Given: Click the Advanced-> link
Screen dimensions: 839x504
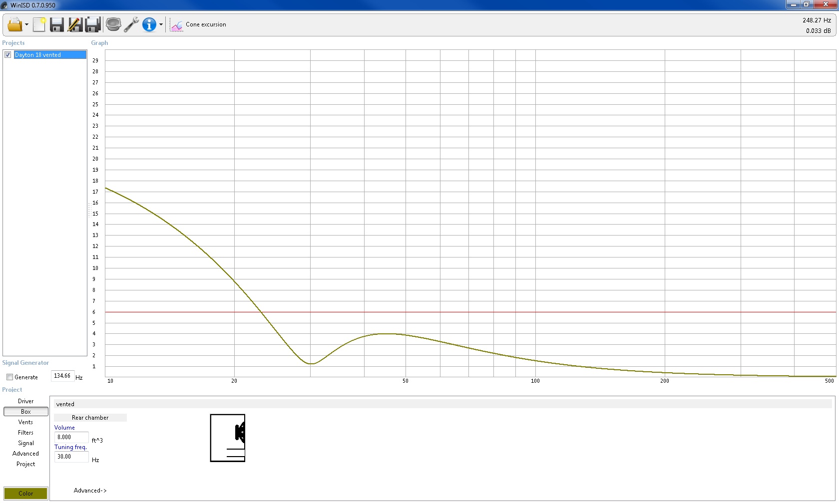Looking at the screenshot, I should tap(90, 491).
